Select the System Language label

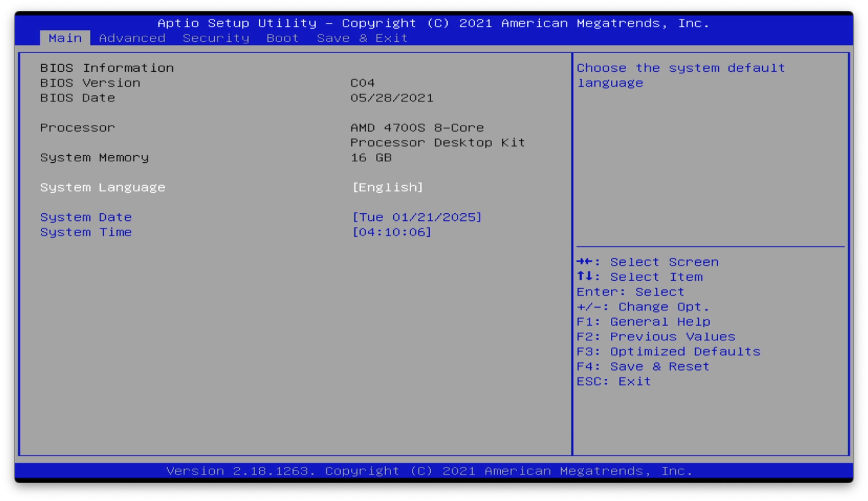pos(103,187)
